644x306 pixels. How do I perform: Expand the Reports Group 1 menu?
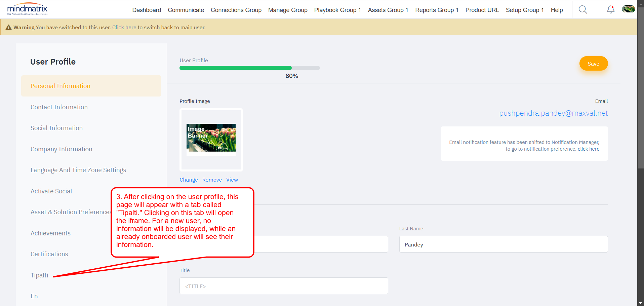click(436, 10)
